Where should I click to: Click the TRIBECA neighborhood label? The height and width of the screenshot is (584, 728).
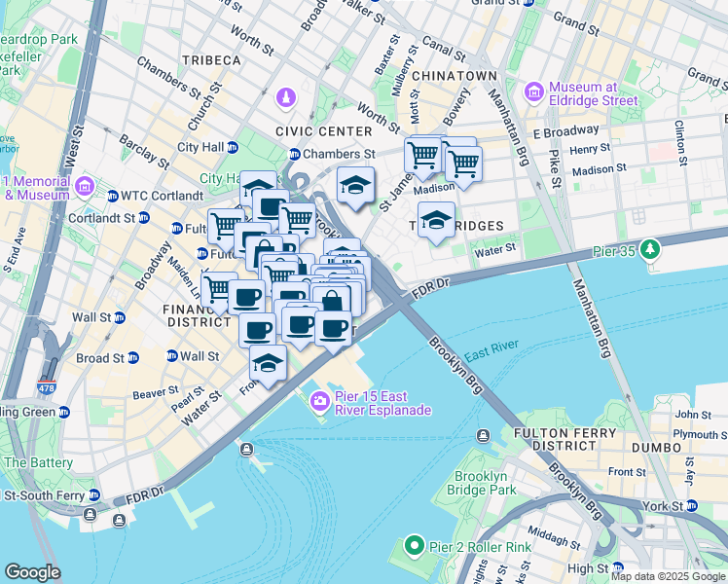212,60
